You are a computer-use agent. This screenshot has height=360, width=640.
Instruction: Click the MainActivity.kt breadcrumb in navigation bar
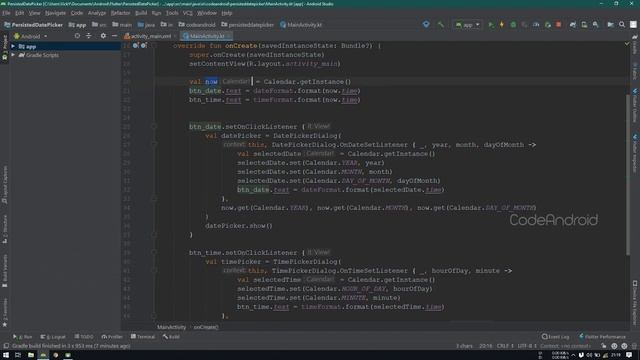301,25
